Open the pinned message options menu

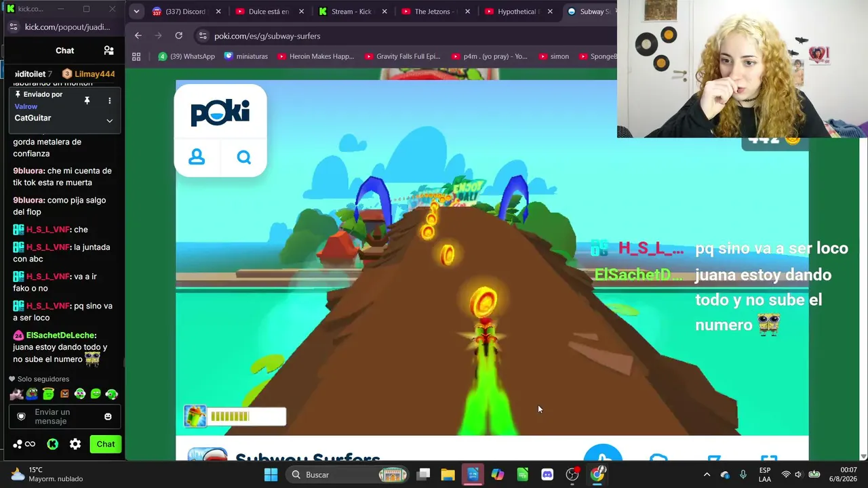coord(109,100)
